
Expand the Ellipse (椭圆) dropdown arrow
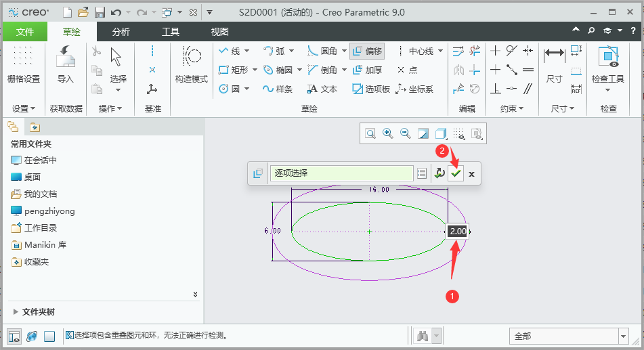click(299, 70)
